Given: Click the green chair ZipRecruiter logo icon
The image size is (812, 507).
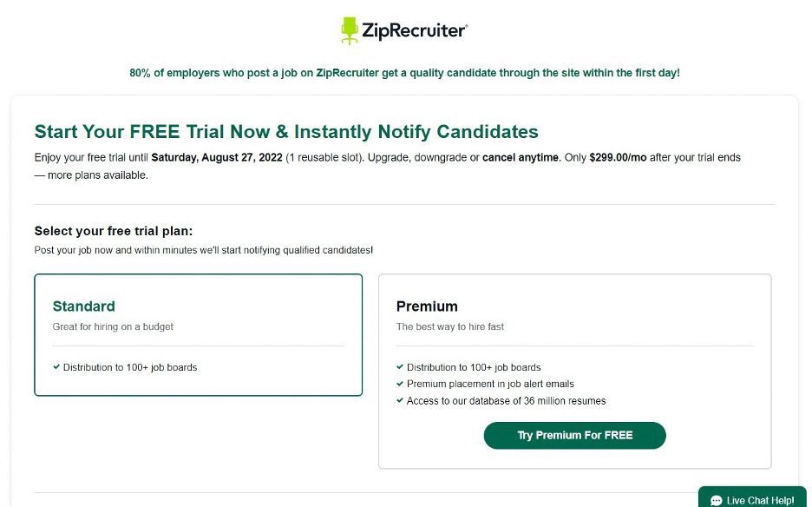Looking at the screenshot, I should click(x=350, y=30).
